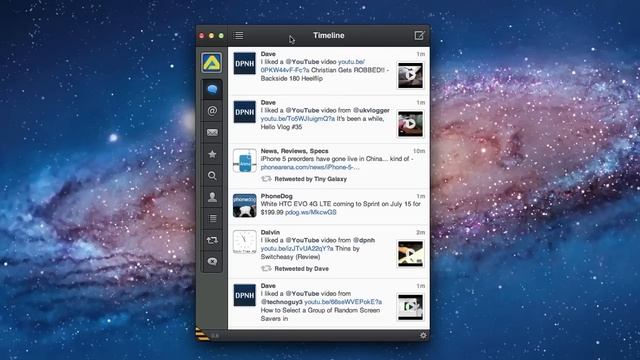640x360 pixels.
Task: Click the Dalvin username
Action: [270, 232]
